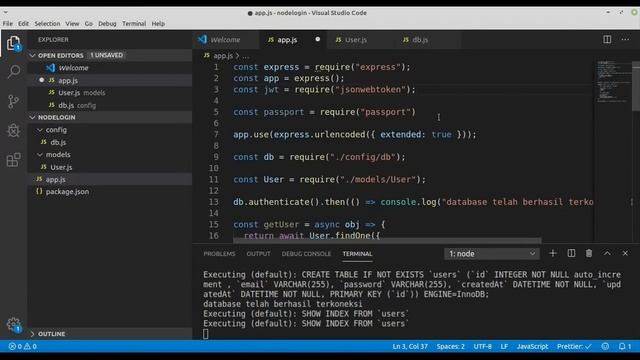The image size is (640, 360).
Task: Split the terminal panel
Action: point(571,253)
